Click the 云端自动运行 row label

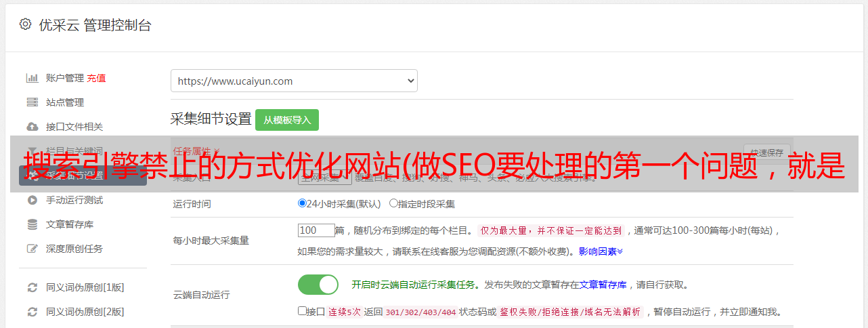point(201,295)
